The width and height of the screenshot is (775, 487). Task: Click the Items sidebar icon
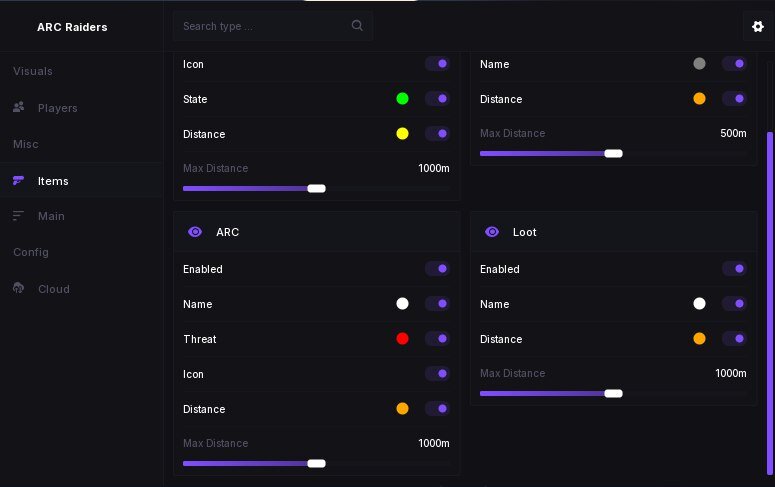18,180
